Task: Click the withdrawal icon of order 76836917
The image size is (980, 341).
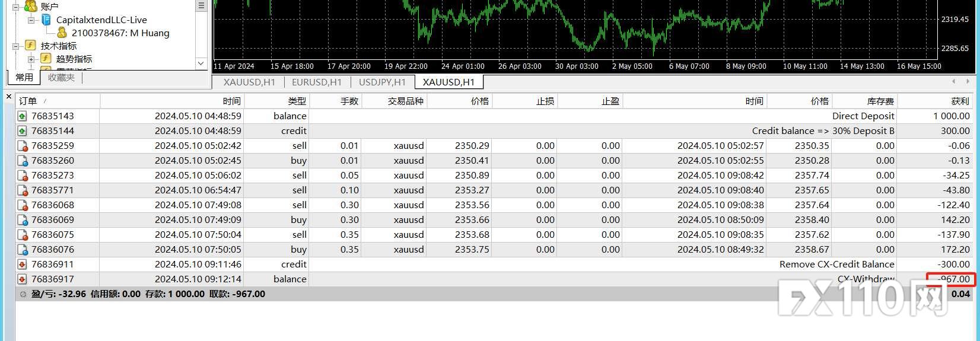Action: tap(23, 279)
